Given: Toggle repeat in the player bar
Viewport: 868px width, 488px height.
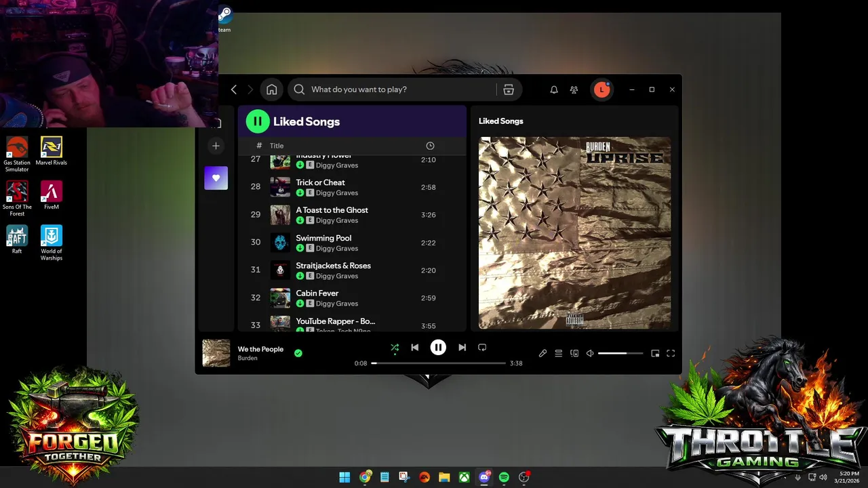Looking at the screenshot, I should coord(482,347).
